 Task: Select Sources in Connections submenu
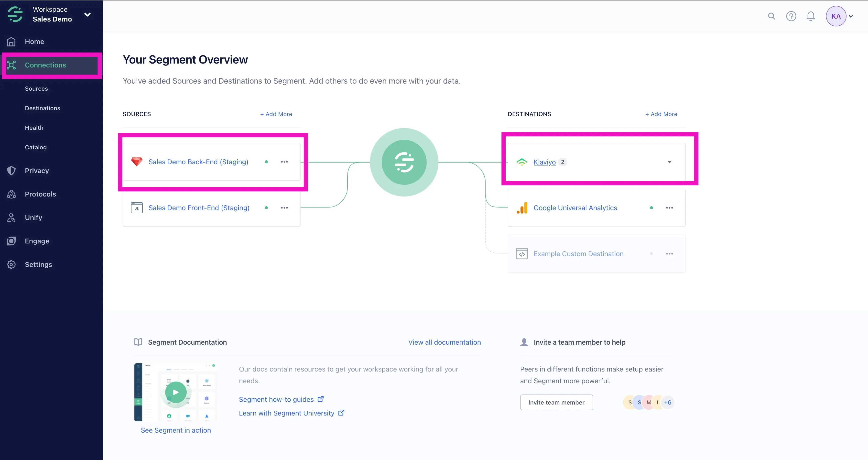tap(36, 89)
